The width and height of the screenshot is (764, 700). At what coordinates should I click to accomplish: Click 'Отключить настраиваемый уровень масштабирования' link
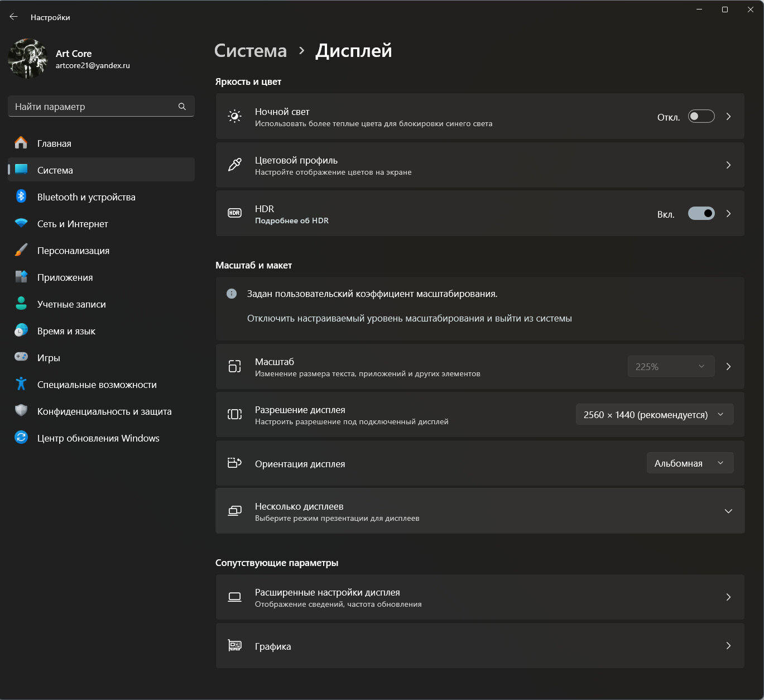pyautogui.click(x=410, y=318)
